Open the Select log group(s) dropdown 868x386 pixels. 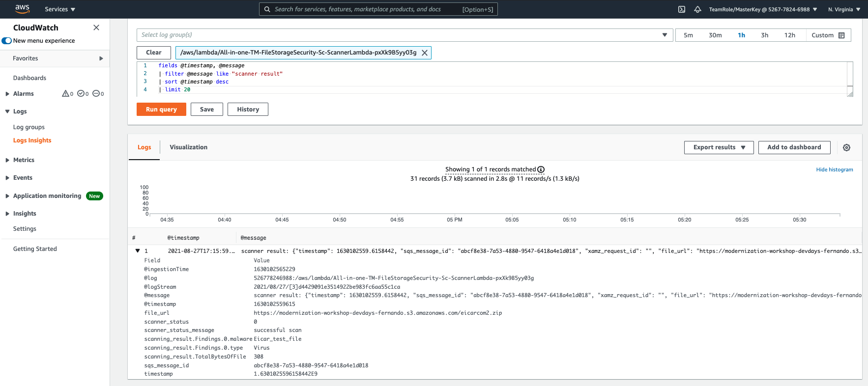(405, 35)
